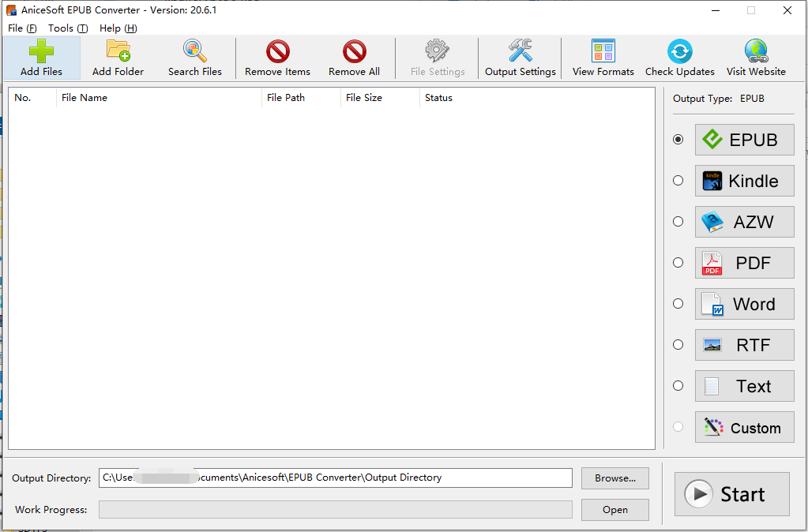The width and height of the screenshot is (808, 532).
Task: Choose Kindle output format button
Action: [x=744, y=181]
